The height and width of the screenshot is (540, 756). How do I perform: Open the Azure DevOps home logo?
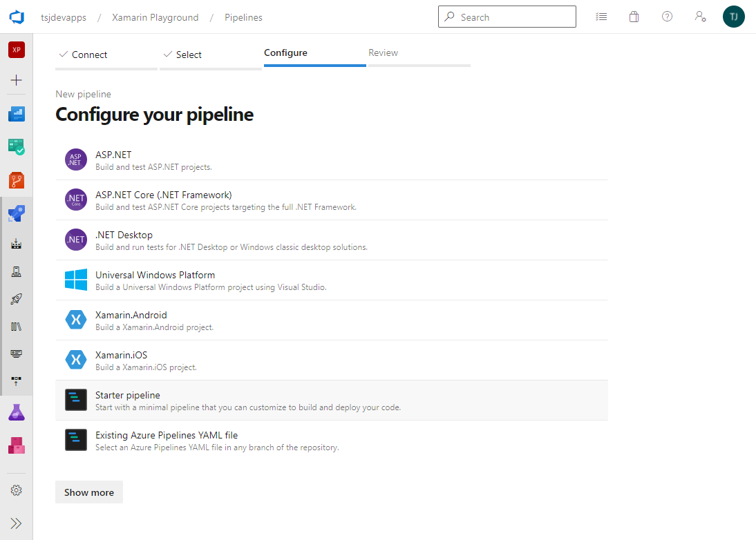click(17, 17)
